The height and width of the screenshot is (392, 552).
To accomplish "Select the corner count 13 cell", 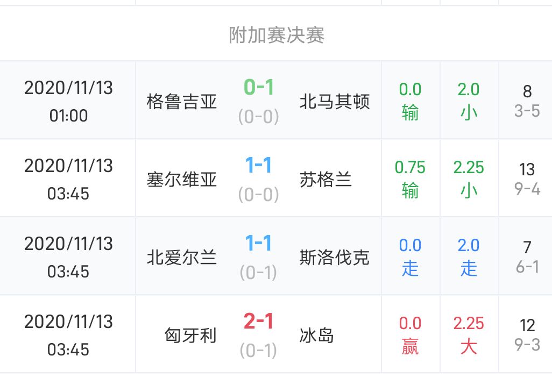I will [x=527, y=179].
